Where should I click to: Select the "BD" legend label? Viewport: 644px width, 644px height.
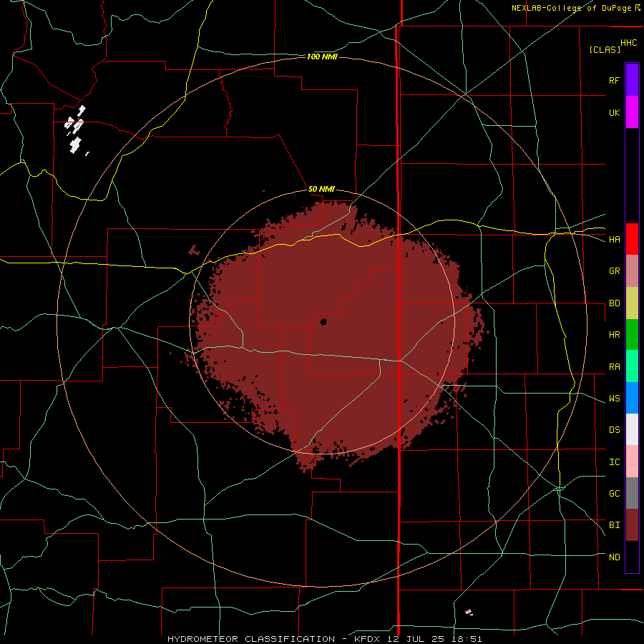614,303
